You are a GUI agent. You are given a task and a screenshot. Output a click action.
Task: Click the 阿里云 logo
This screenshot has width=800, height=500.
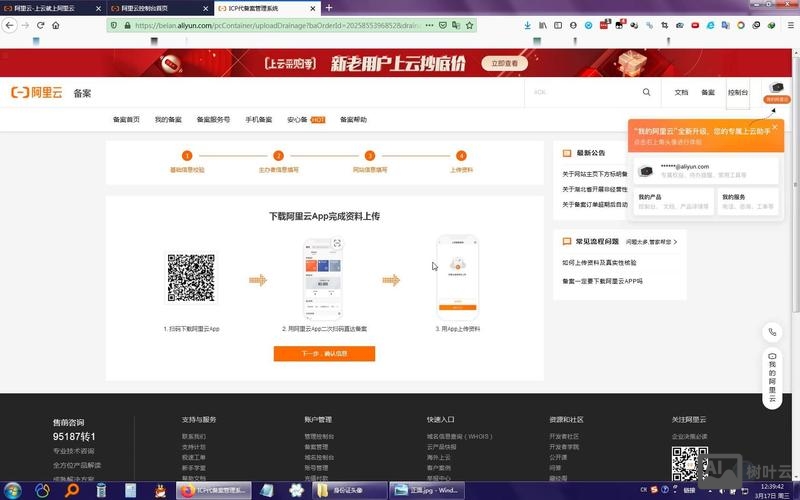[x=37, y=92]
